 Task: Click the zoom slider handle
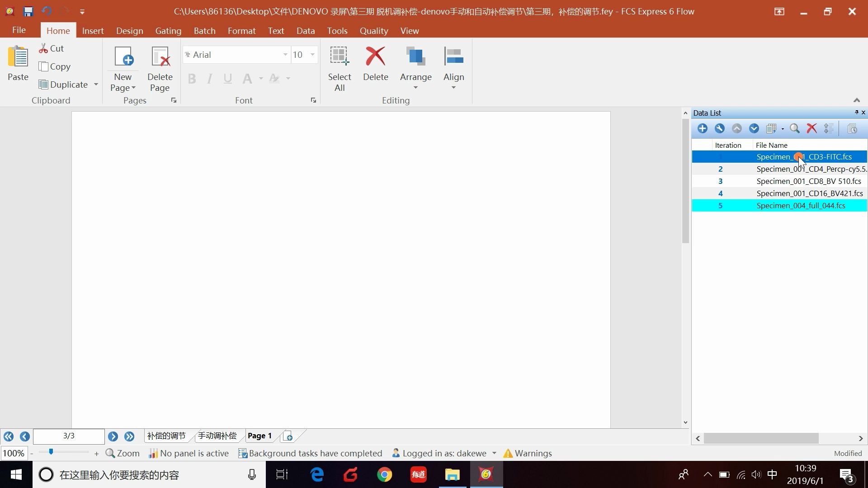coord(51,452)
